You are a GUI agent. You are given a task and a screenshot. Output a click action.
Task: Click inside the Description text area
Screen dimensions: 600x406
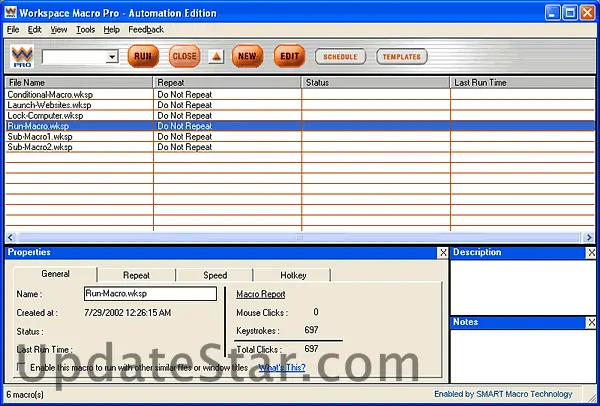[523, 287]
